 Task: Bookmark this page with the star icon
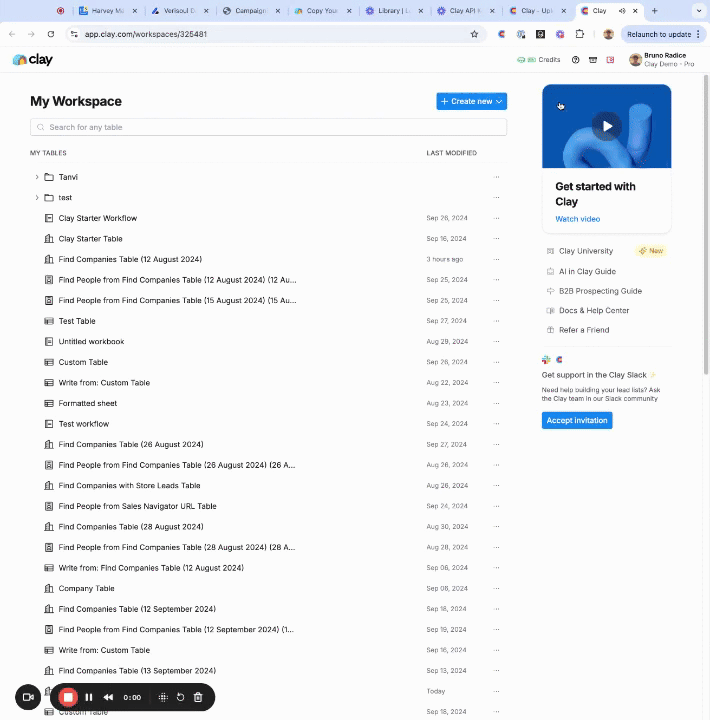(x=474, y=34)
